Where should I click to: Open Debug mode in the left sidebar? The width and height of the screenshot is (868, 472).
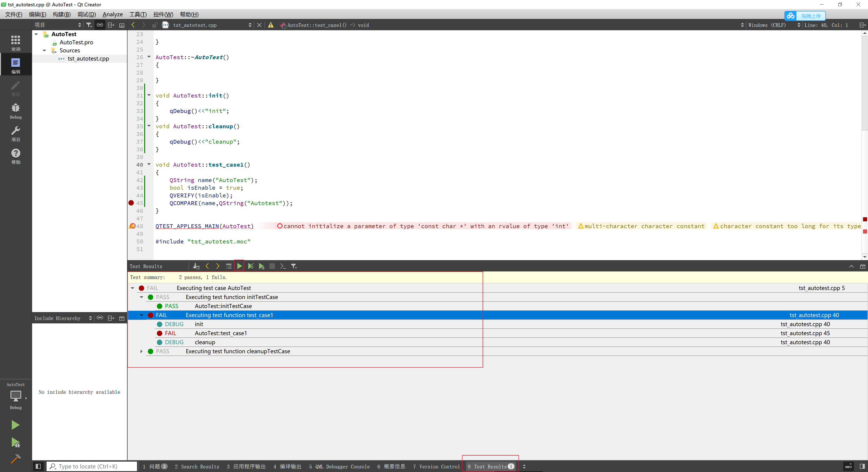[16, 111]
